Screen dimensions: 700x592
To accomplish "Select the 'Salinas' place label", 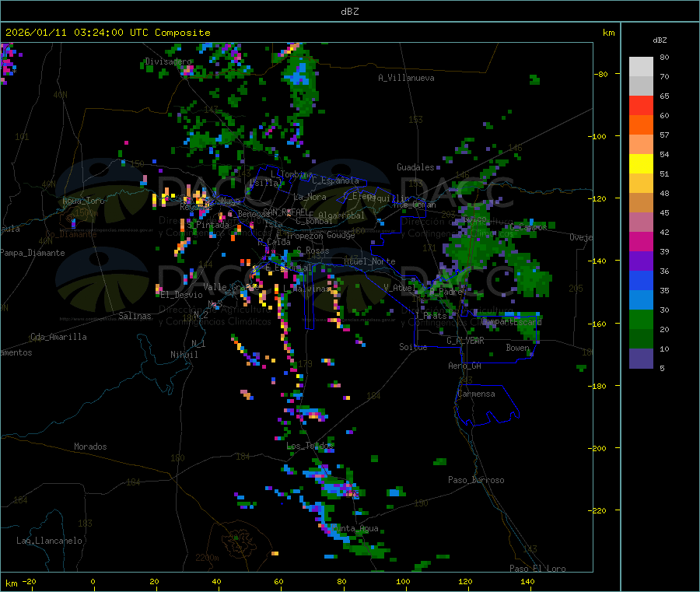I will click(x=135, y=316).
